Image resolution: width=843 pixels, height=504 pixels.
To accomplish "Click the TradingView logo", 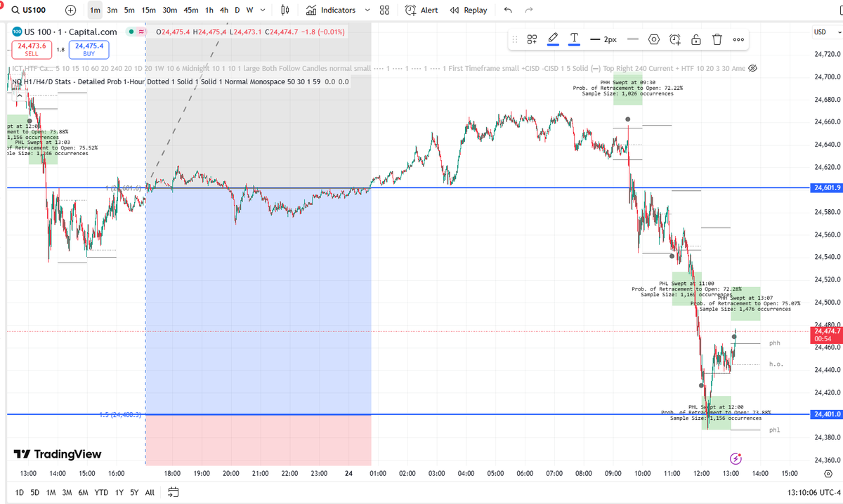I will click(58, 454).
